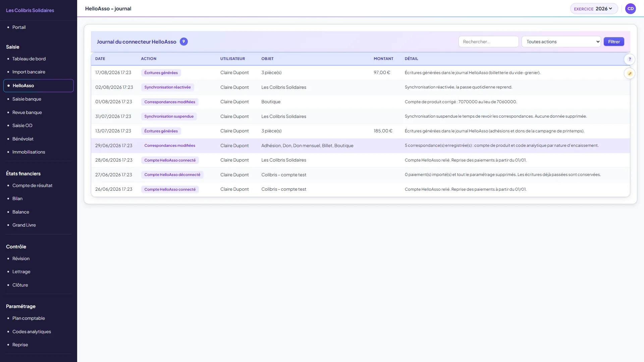Click the journal entry count badge 9
The height and width of the screenshot is (362, 644).
point(183,42)
